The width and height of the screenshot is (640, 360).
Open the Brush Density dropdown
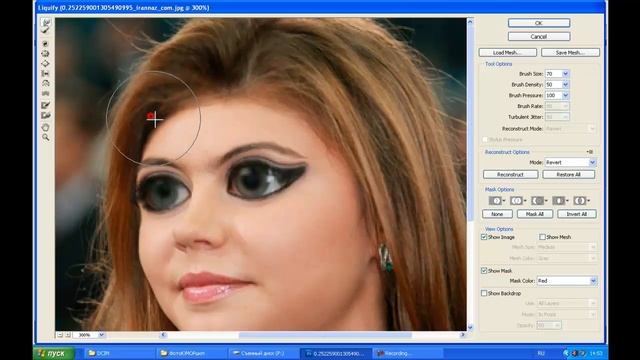[565, 84]
